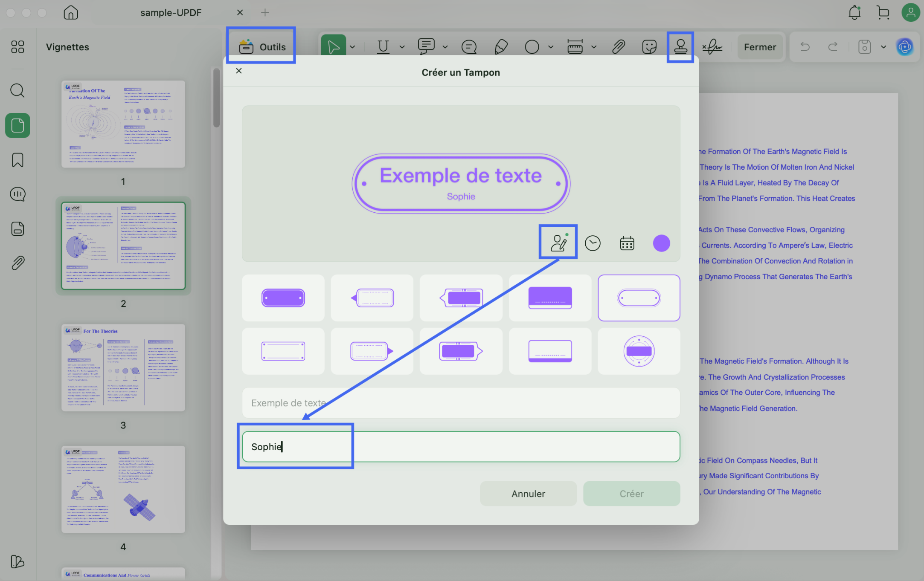924x581 pixels.
Task: Toggle the time clock option for stamp
Action: pyautogui.click(x=592, y=243)
